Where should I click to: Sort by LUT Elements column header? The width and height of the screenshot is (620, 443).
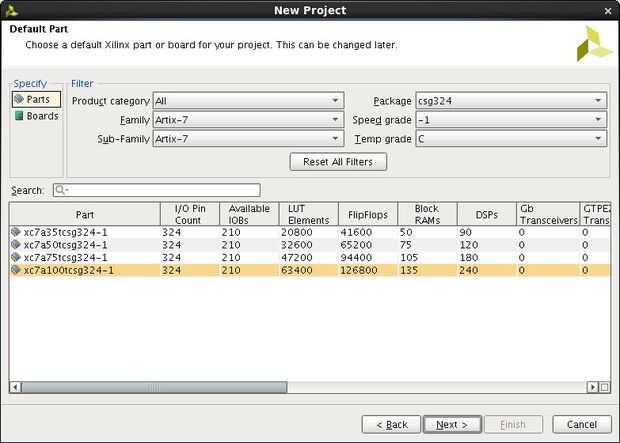pos(308,214)
